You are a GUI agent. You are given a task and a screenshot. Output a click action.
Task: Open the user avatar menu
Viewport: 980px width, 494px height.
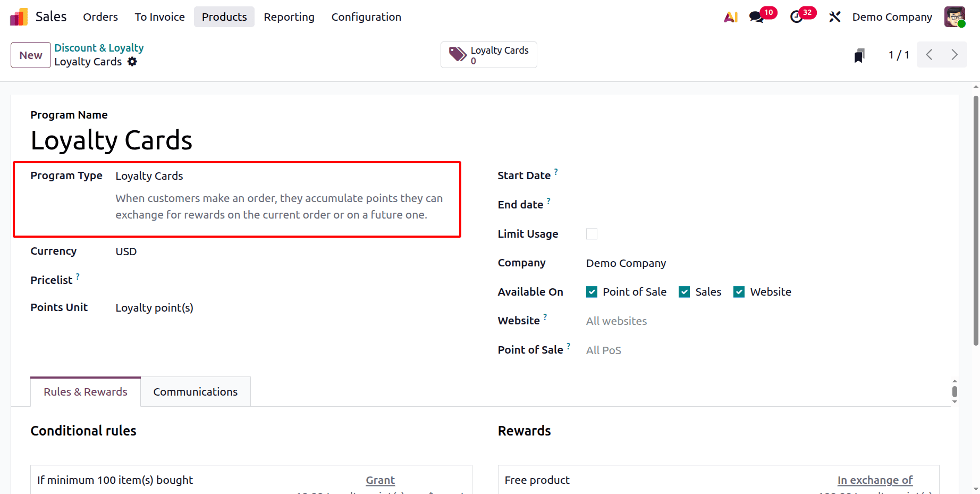tap(954, 16)
